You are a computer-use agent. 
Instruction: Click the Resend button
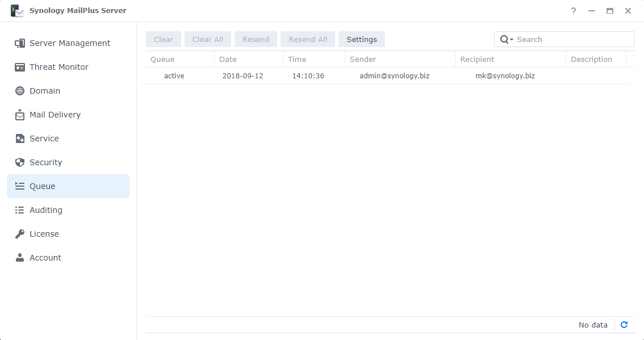tap(256, 39)
